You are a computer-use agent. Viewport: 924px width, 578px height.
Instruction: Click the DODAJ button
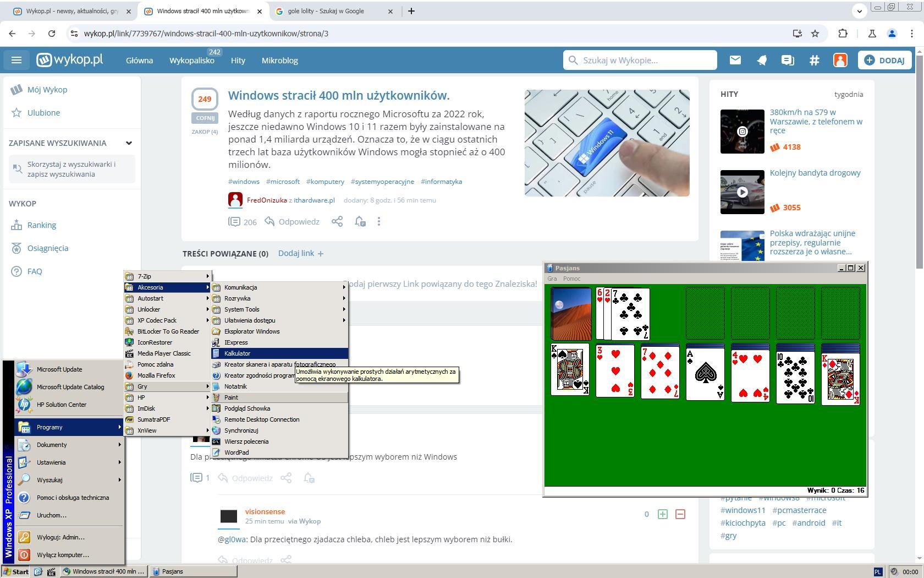[884, 60]
